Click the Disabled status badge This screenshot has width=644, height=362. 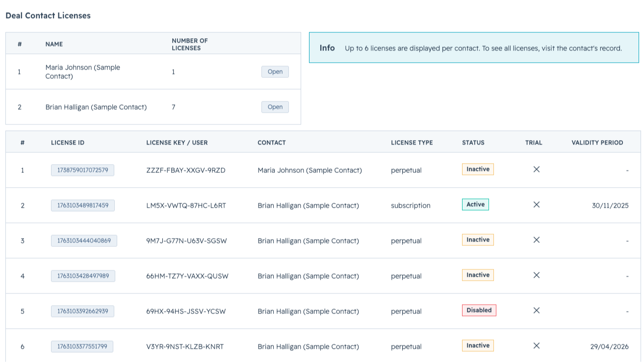(x=479, y=310)
